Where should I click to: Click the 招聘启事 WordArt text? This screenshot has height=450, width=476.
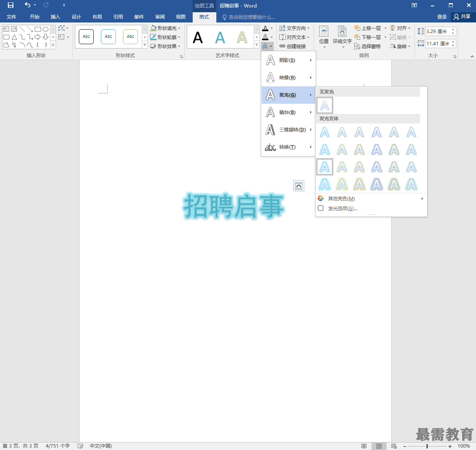[x=234, y=207]
